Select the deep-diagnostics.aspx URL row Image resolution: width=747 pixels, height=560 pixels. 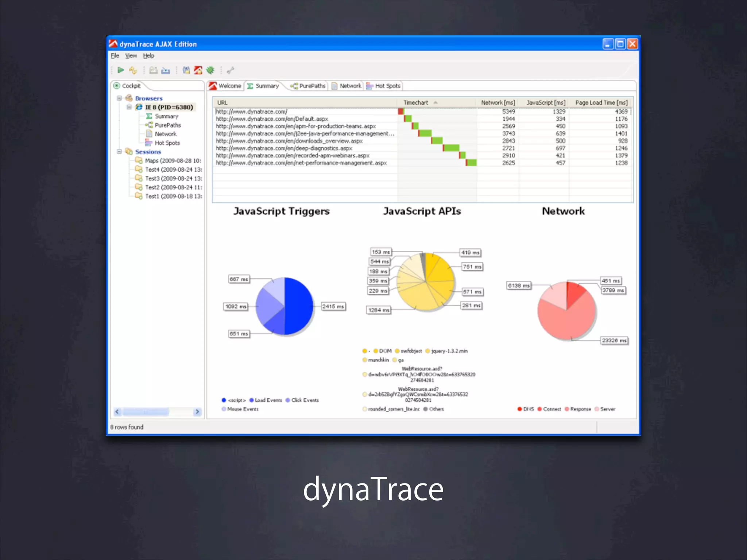point(422,148)
